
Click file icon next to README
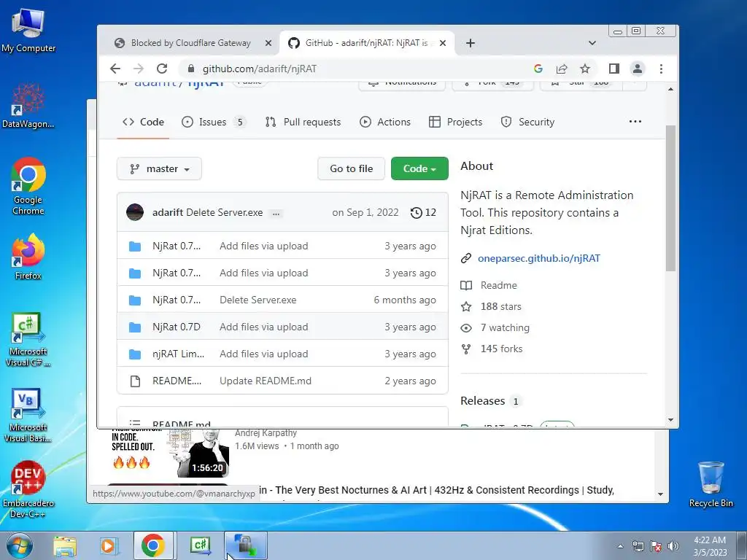click(135, 381)
